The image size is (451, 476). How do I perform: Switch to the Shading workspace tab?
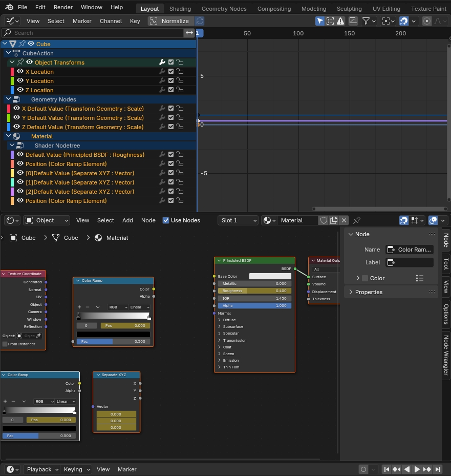pos(180,9)
